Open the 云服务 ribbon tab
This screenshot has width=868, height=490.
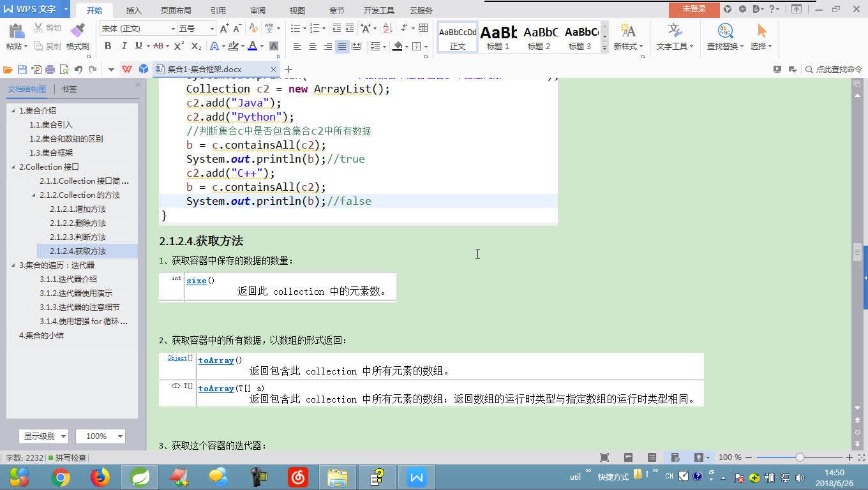click(421, 10)
